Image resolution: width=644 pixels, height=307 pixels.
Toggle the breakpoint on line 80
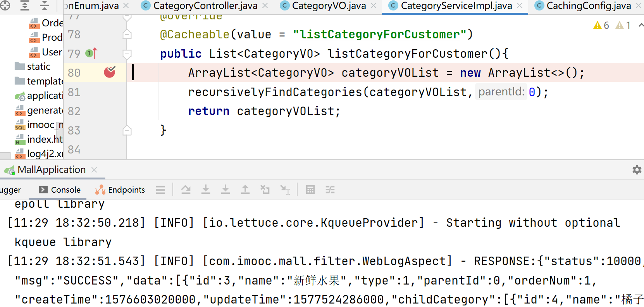110,72
